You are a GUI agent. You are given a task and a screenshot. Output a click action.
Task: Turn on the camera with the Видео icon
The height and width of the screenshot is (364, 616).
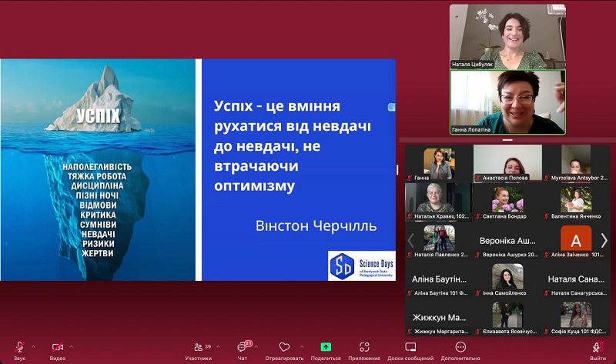pyautogui.click(x=58, y=348)
